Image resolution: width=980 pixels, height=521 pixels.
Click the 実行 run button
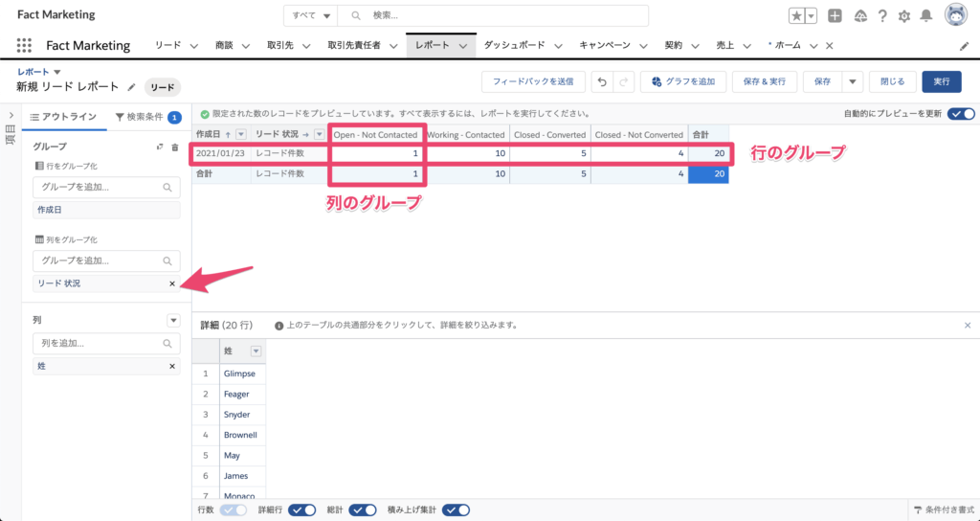tap(942, 82)
